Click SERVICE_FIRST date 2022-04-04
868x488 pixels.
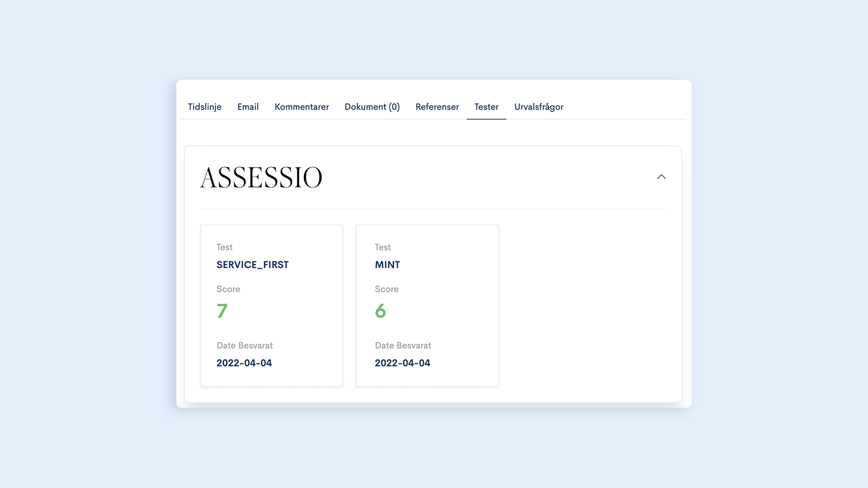tap(244, 363)
